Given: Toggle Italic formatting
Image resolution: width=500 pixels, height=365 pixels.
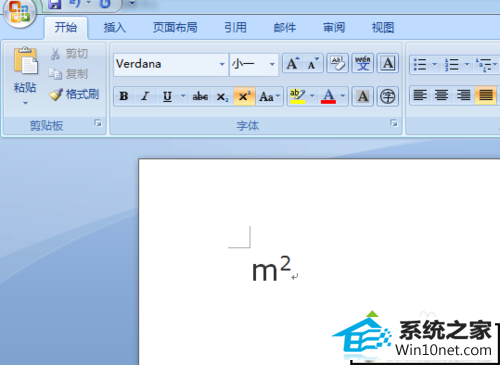Looking at the screenshot, I should [x=145, y=97].
